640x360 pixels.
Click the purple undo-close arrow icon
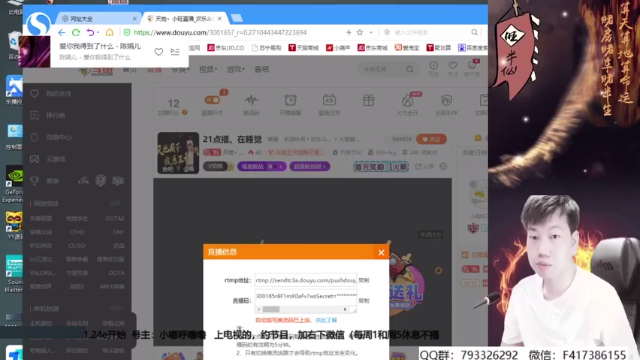pos(90,32)
